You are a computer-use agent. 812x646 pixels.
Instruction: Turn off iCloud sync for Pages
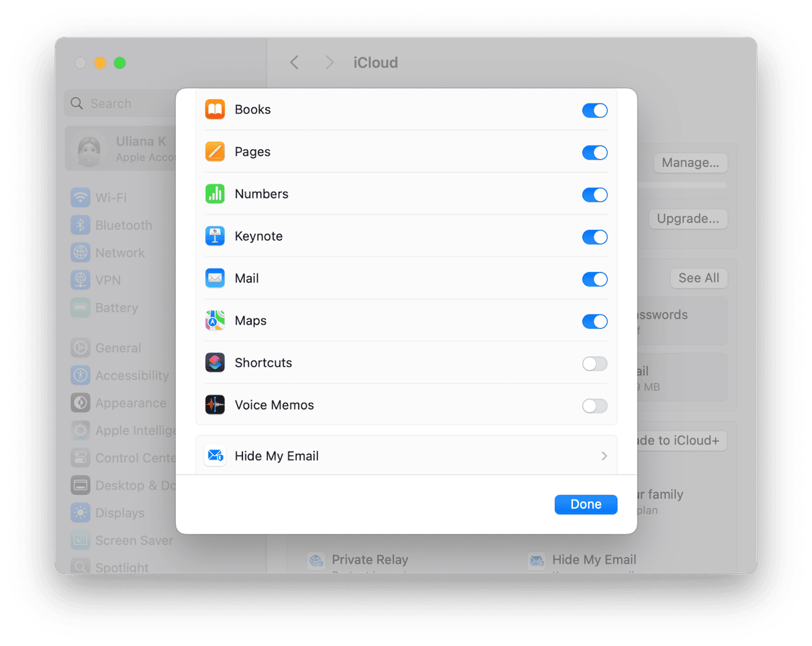(x=595, y=152)
